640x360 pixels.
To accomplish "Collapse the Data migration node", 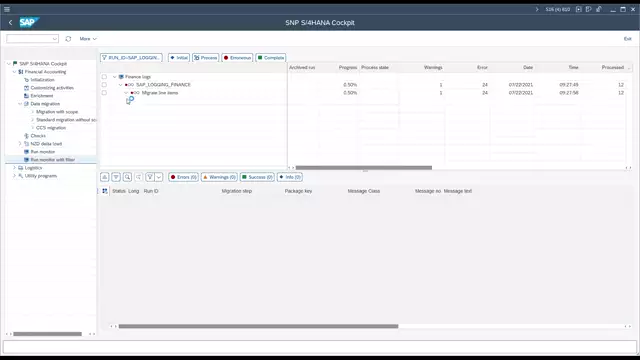I will (20, 104).
